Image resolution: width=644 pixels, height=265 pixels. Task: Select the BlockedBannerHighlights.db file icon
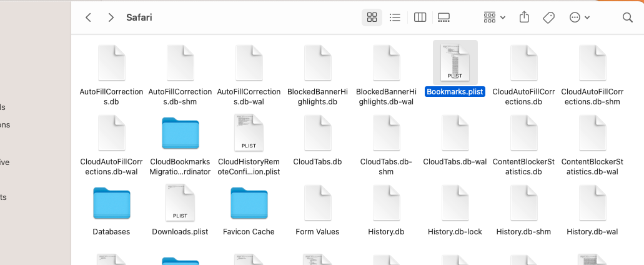click(x=317, y=63)
